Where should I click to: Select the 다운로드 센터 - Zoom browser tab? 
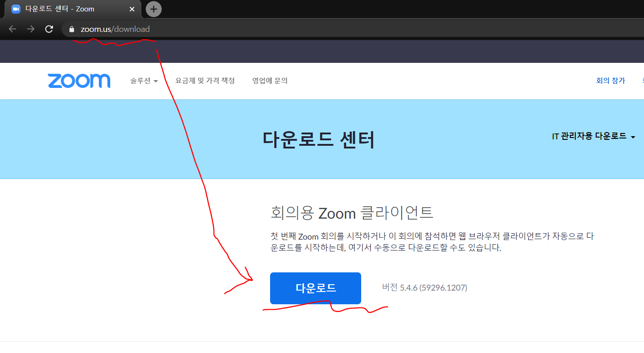pos(73,9)
